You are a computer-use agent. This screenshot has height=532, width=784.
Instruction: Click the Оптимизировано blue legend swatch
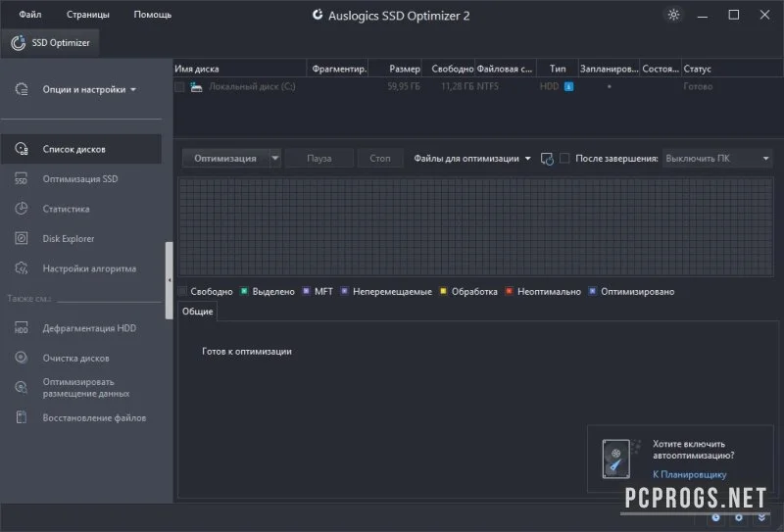click(x=593, y=291)
